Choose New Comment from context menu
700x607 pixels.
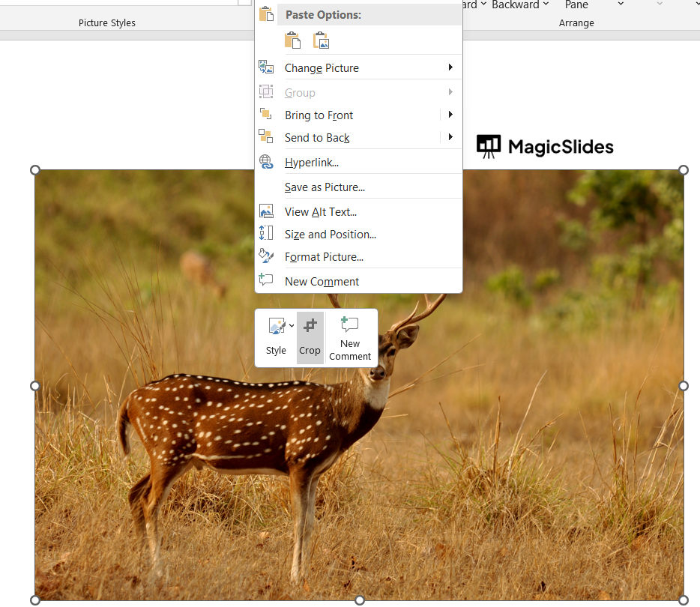coord(358,281)
